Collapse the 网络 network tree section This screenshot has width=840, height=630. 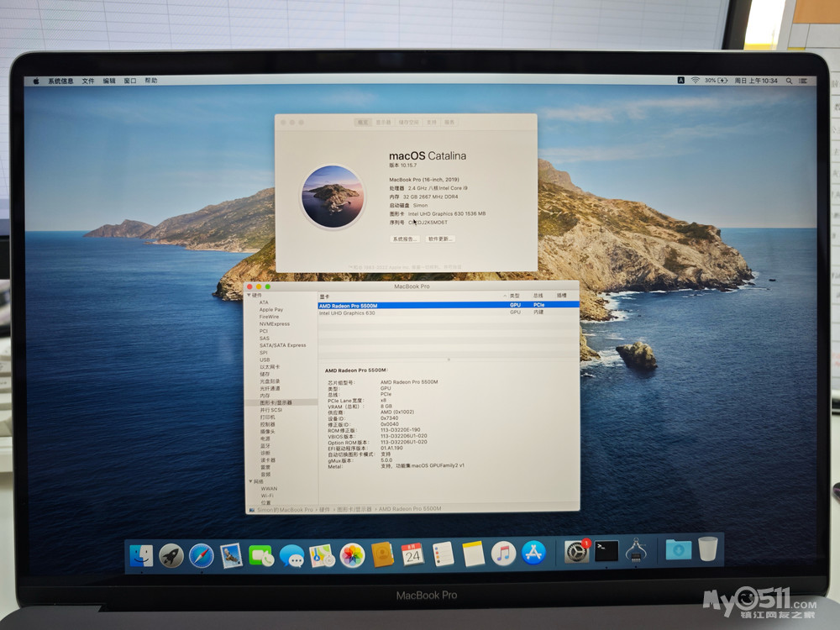[x=249, y=481]
